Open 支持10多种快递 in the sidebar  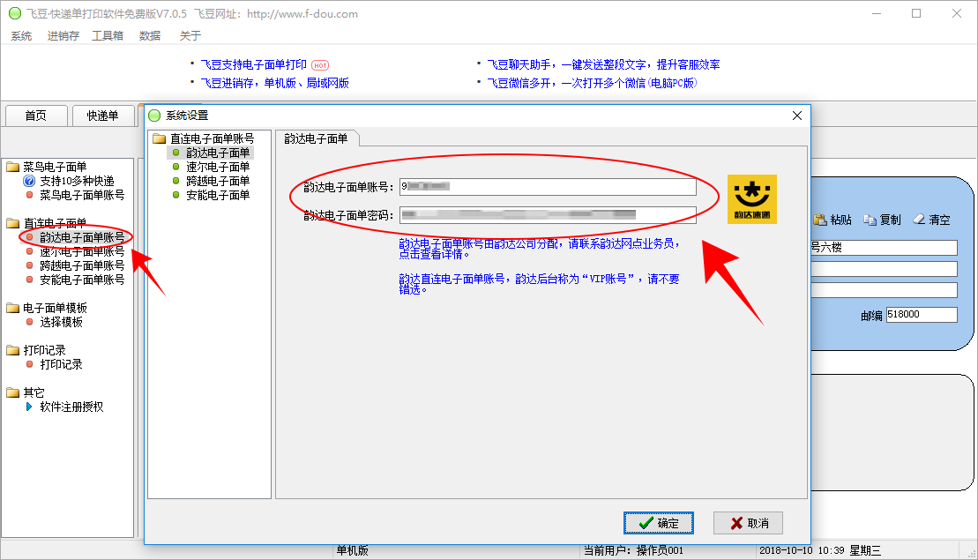[77, 181]
